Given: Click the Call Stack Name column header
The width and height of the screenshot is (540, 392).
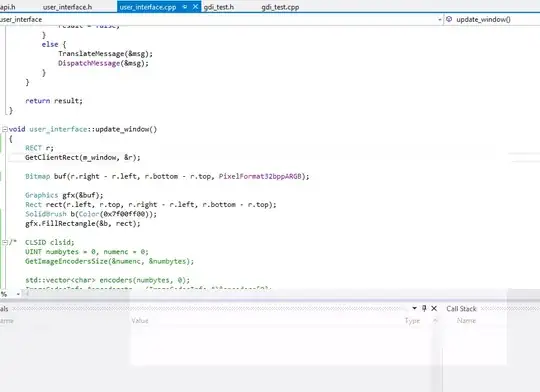Looking at the screenshot, I should coord(466,321).
